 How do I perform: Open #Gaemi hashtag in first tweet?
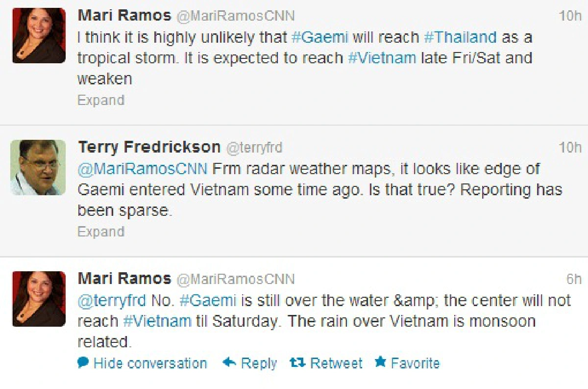319,37
